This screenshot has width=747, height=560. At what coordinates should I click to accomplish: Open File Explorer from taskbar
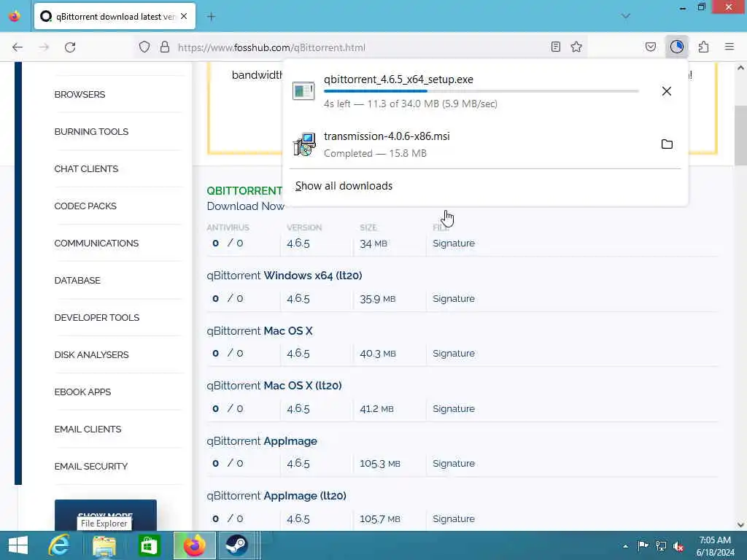pyautogui.click(x=104, y=545)
